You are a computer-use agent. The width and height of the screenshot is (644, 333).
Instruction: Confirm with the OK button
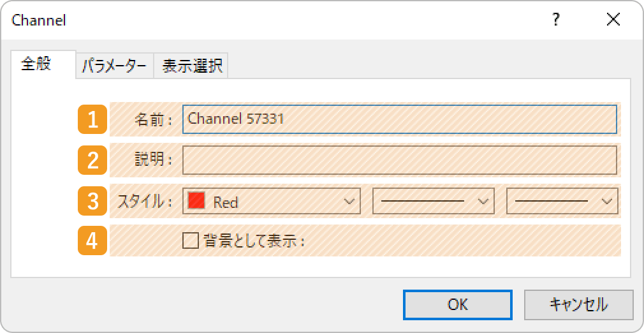pos(458,305)
